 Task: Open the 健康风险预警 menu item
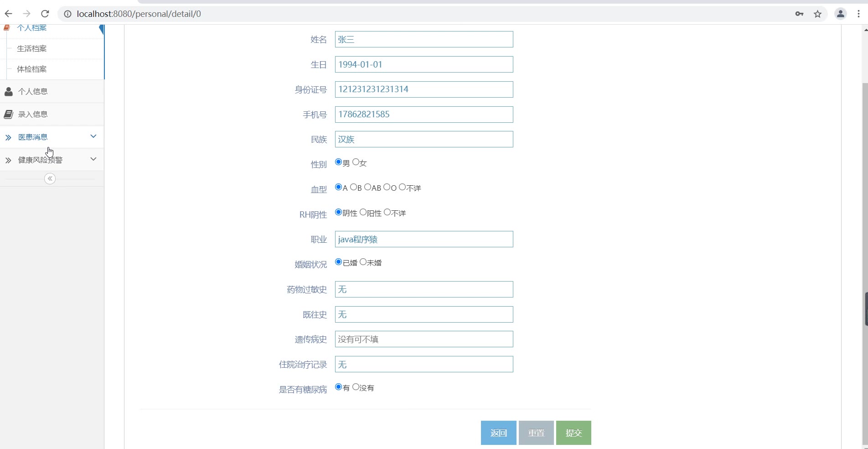click(x=52, y=160)
